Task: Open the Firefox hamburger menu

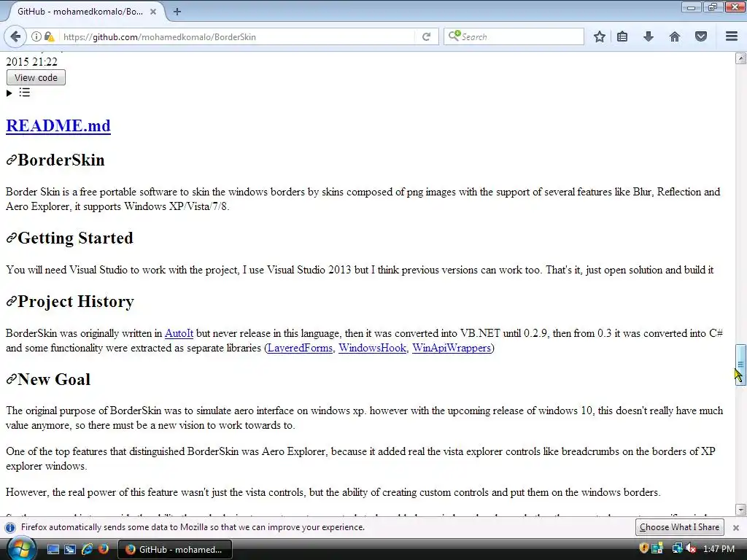Action: click(732, 36)
